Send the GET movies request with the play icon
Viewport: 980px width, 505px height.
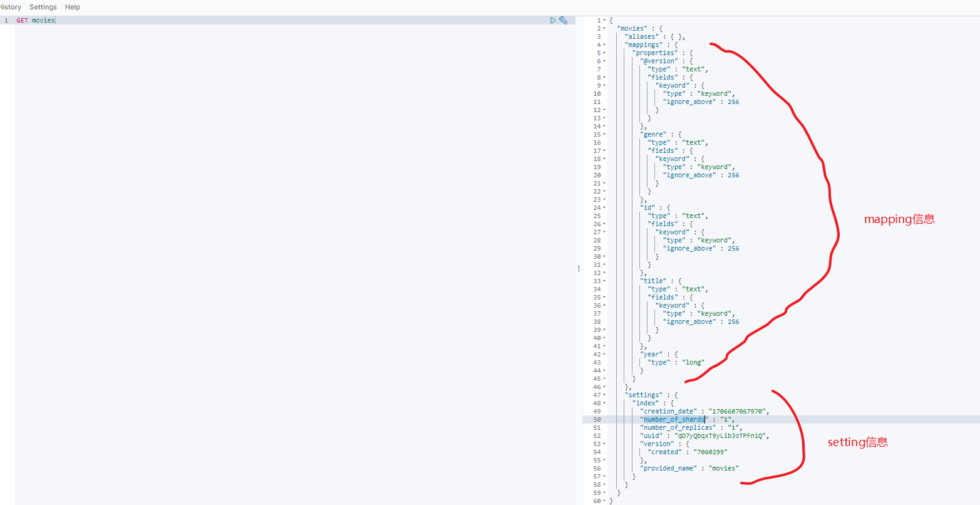552,20
